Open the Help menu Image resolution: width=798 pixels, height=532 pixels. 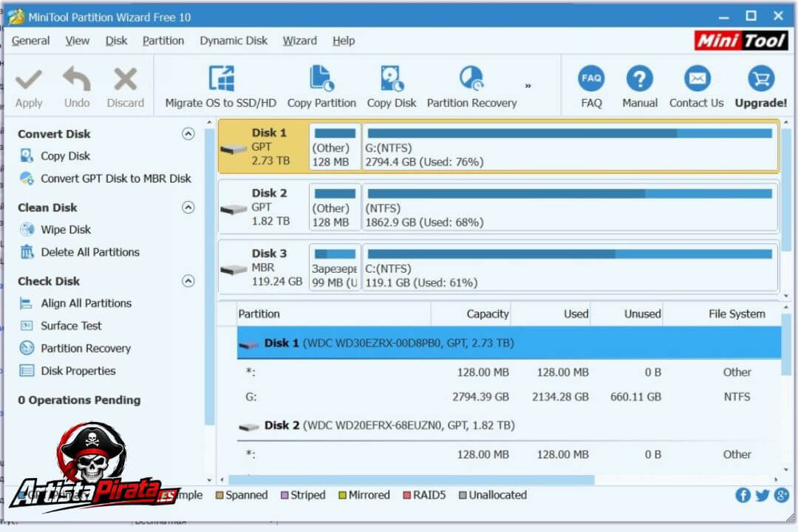tap(344, 41)
